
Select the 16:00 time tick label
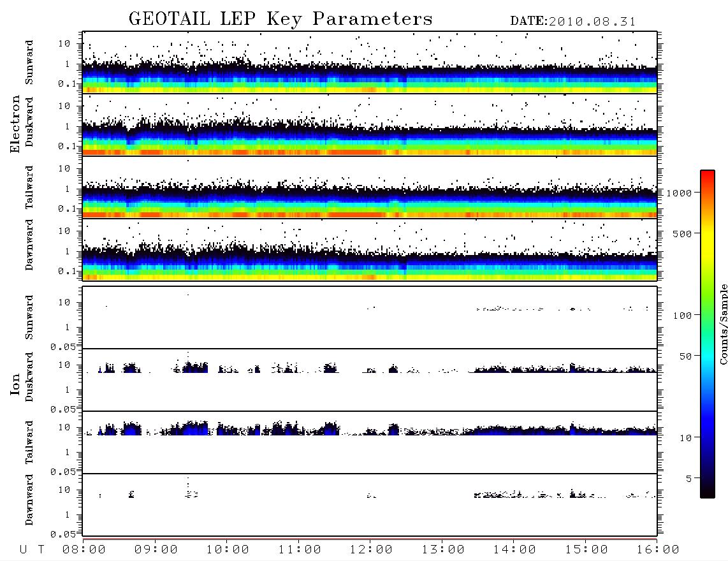658,550
